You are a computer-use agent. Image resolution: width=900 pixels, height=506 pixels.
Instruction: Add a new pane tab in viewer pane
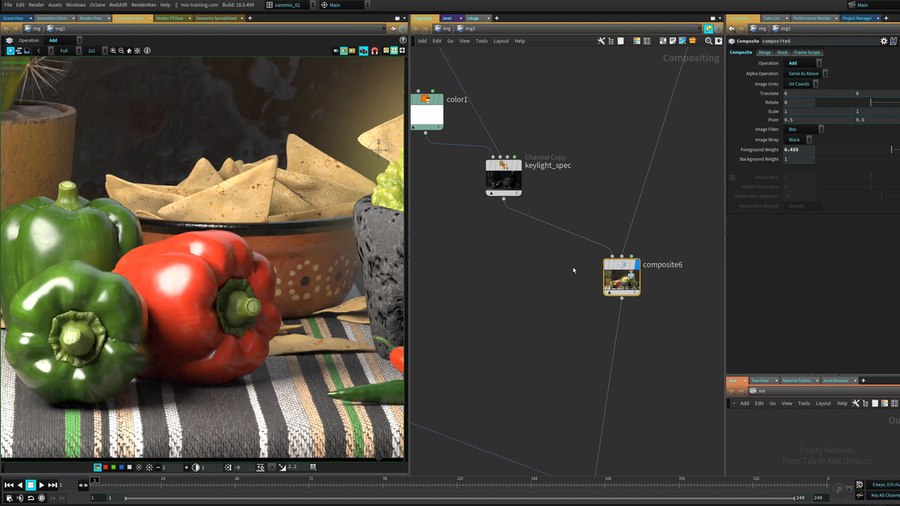point(250,18)
